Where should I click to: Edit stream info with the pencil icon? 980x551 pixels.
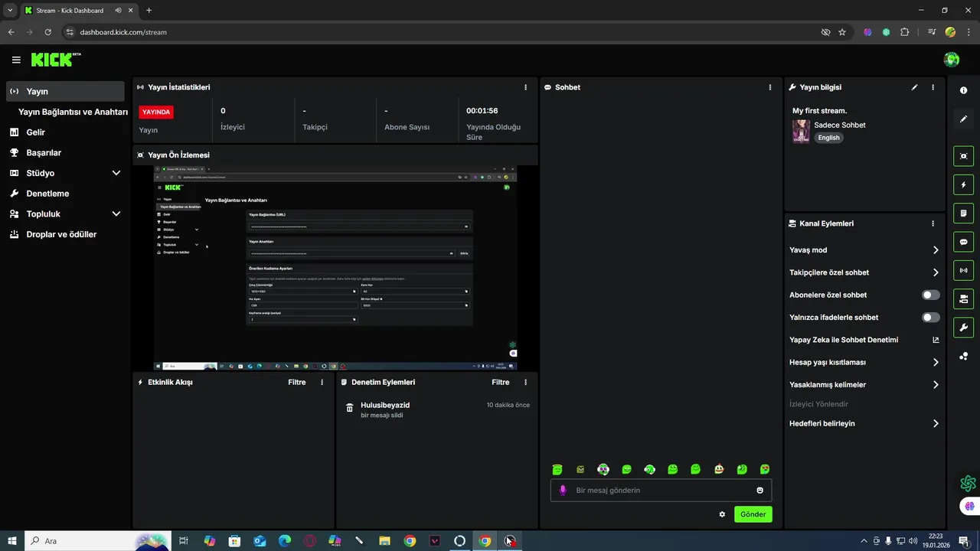tap(914, 87)
